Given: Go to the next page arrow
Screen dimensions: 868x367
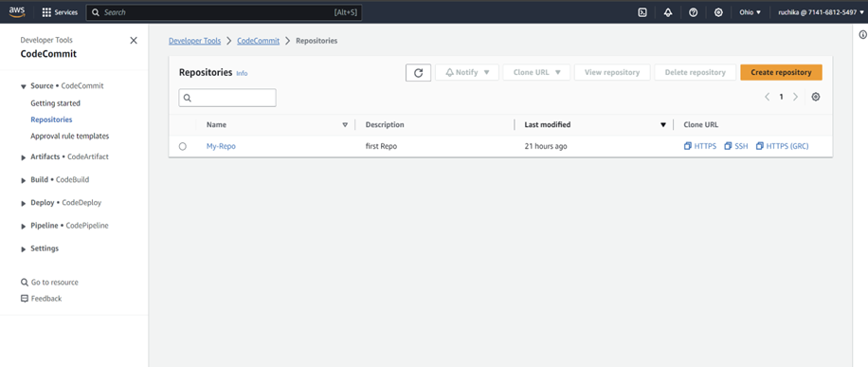Looking at the screenshot, I should point(795,97).
